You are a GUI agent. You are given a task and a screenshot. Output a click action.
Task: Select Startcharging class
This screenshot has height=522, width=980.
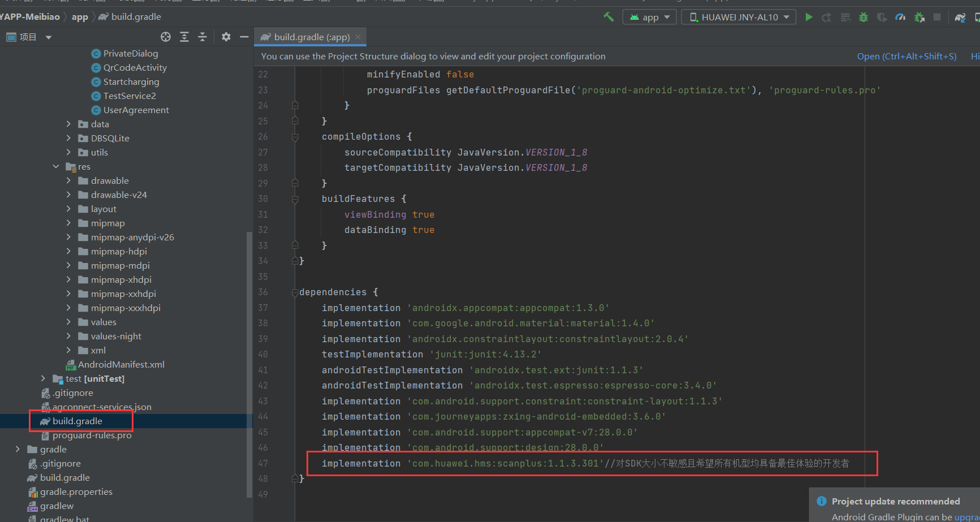[131, 81]
